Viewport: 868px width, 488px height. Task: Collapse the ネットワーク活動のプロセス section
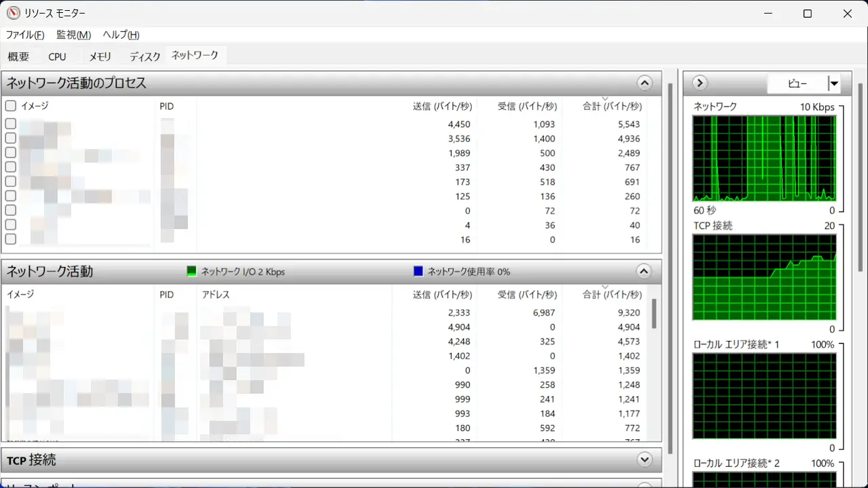click(644, 83)
